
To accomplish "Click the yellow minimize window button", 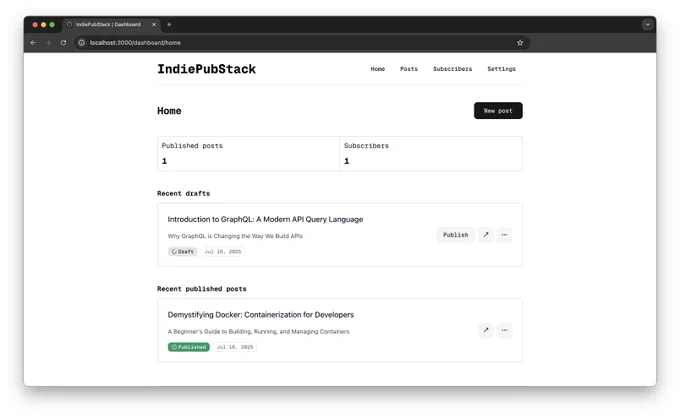I will 43,25.
